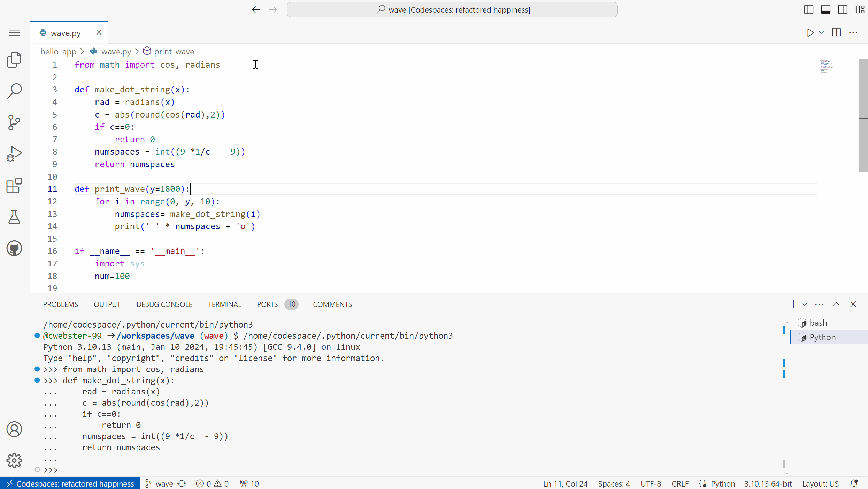The width and height of the screenshot is (868, 489).
Task: Click the editor vertical scrollbar thumb
Action: point(863,115)
